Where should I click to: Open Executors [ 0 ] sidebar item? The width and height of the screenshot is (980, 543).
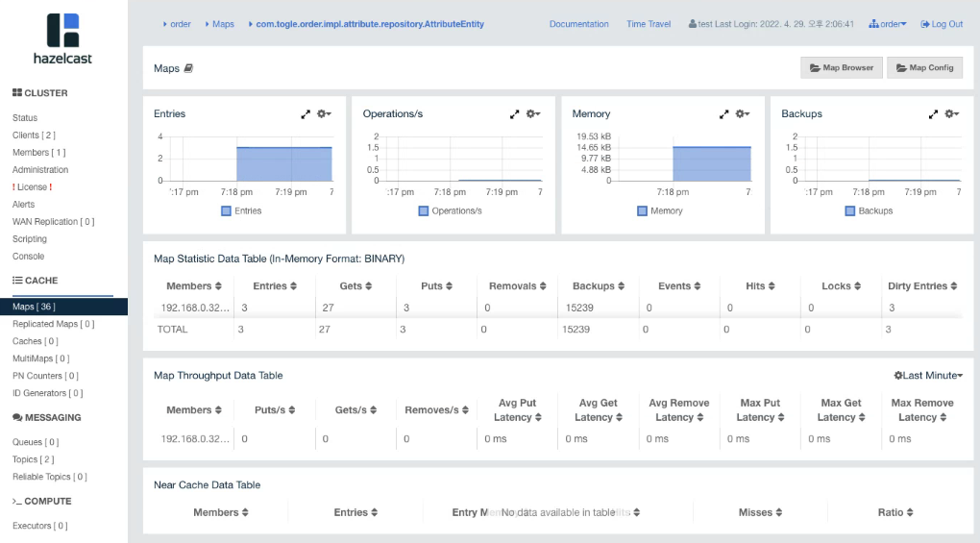(x=40, y=526)
